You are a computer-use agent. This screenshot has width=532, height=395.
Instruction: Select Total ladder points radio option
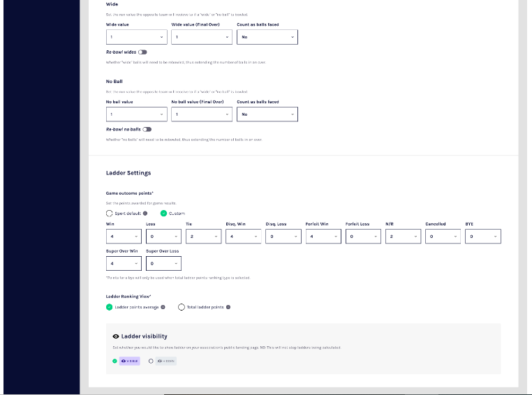point(182,307)
